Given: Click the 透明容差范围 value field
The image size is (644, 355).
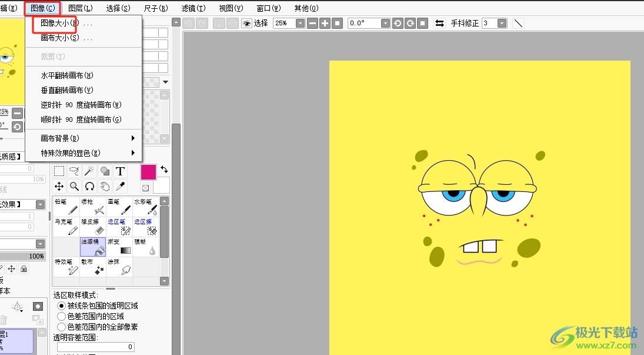Looking at the screenshot, I should click(96, 347).
